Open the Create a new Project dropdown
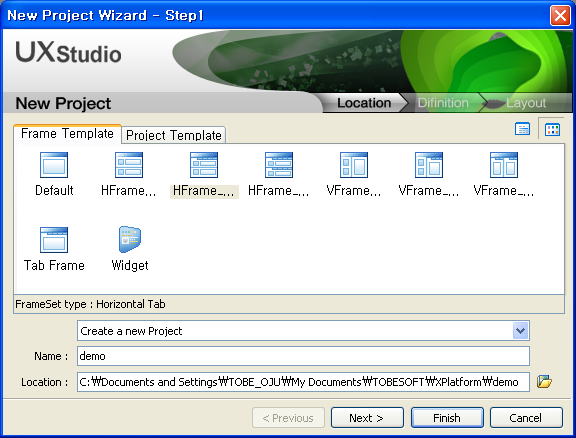576x438 pixels. point(521,331)
